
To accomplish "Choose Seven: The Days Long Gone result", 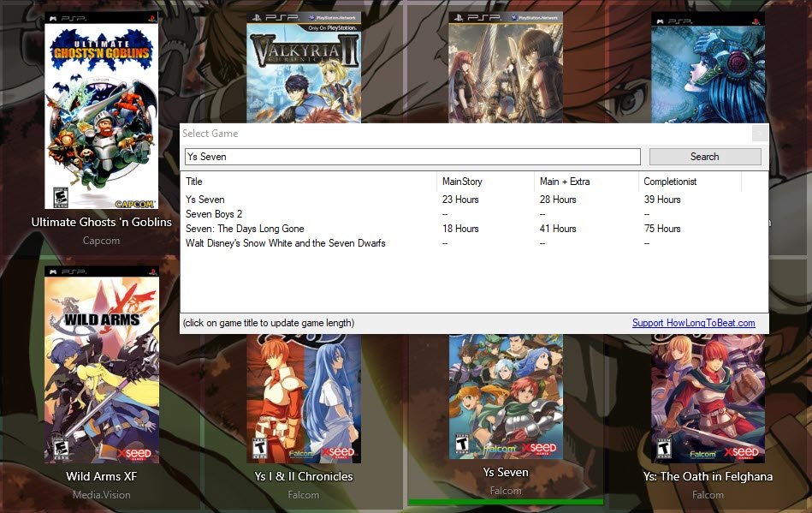I will pos(245,229).
